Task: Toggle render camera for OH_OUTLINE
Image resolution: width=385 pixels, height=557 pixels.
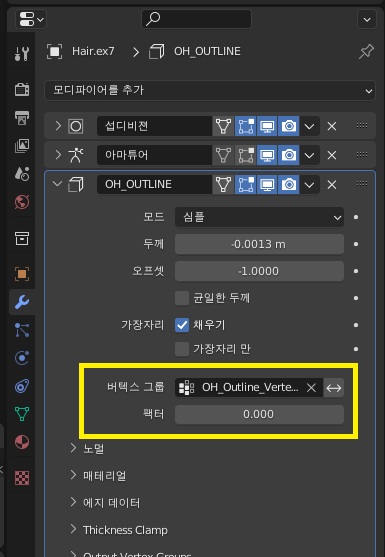Action: [x=289, y=184]
